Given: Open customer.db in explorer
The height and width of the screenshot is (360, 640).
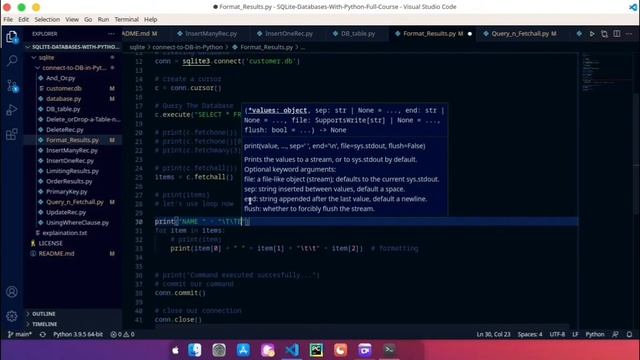Looking at the screenshot, I should coord(73,88).
